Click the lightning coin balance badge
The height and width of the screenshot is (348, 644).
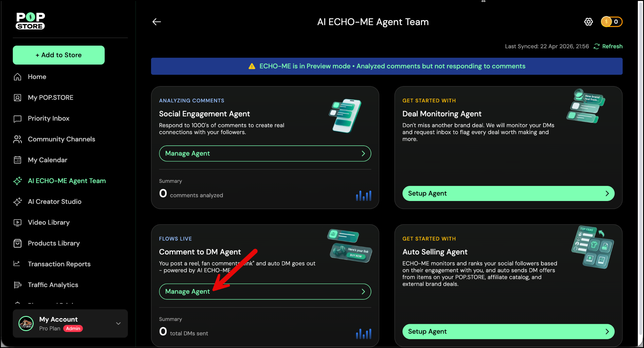pyautogui.click(x=611, y=22)
